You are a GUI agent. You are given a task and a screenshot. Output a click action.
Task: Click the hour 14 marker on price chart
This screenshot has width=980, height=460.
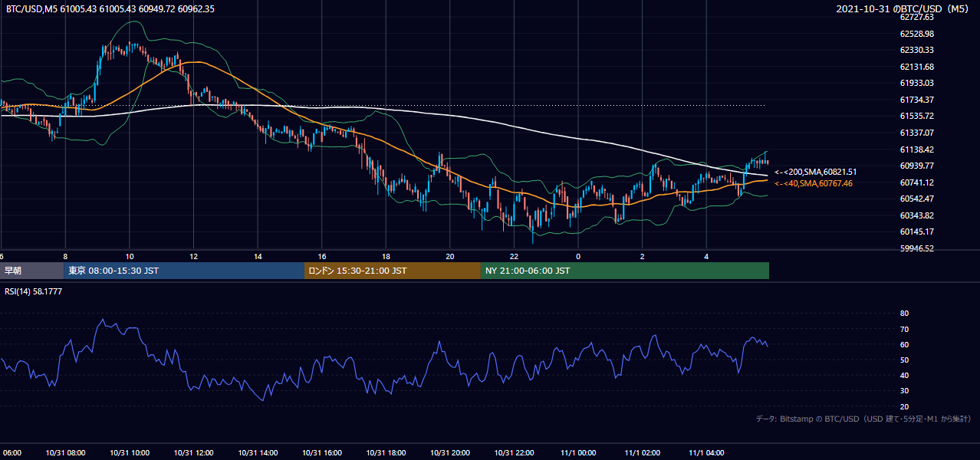[x=258, y=256]
